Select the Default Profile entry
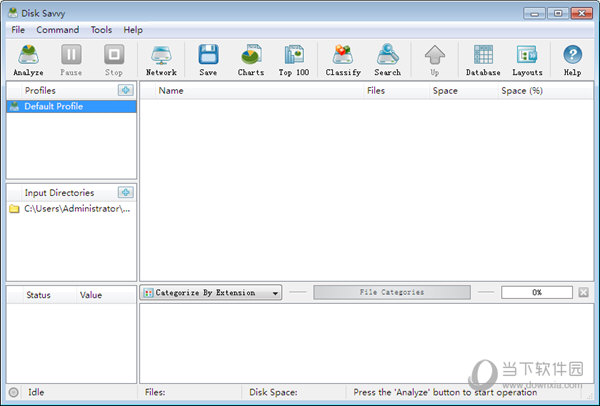 point(71,106)
